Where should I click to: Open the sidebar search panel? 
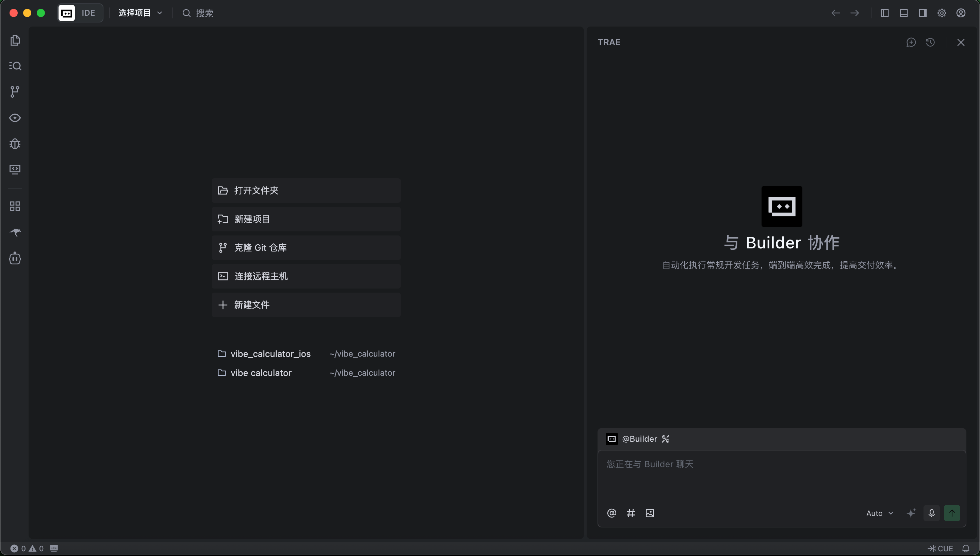coord(15,66)
